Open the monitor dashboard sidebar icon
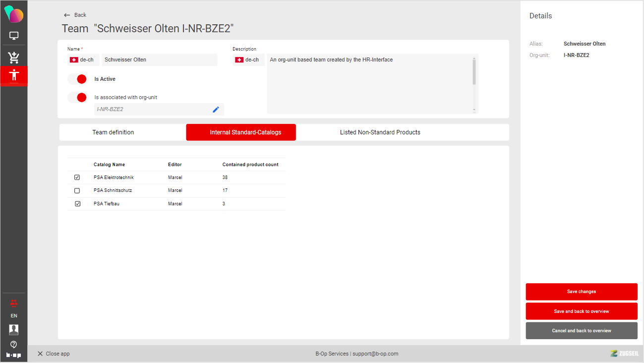The image size is (644, 363). [x=14, y=36]
